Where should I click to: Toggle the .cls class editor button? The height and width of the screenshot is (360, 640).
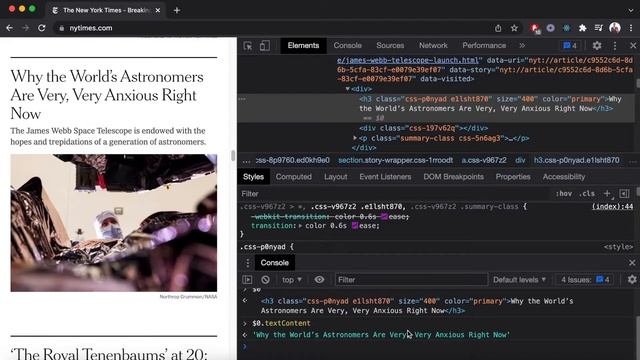click(x=587, y=193)
